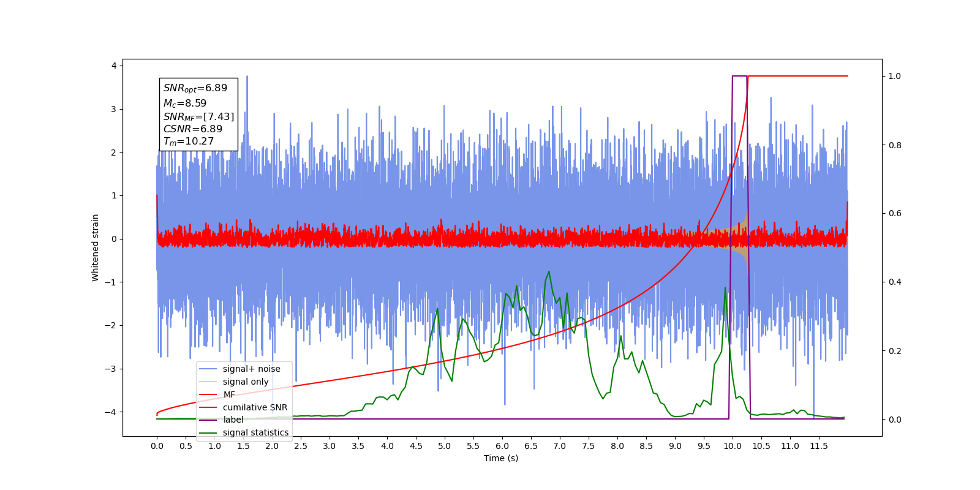Click the −4 tick on the strain axis
The width and height of the screenshot is (980, 490).
pos(110,412)
